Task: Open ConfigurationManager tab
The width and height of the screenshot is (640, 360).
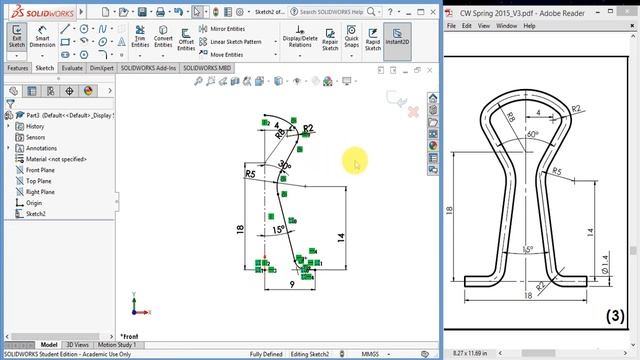Action: click(x=51, y=91)
